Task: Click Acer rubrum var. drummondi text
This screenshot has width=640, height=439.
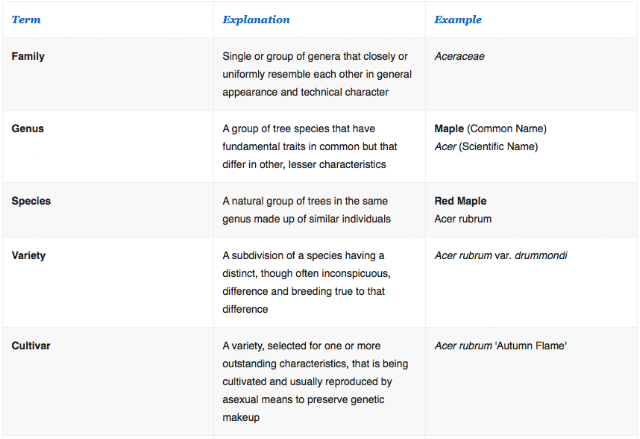Action: coord(501,255)
